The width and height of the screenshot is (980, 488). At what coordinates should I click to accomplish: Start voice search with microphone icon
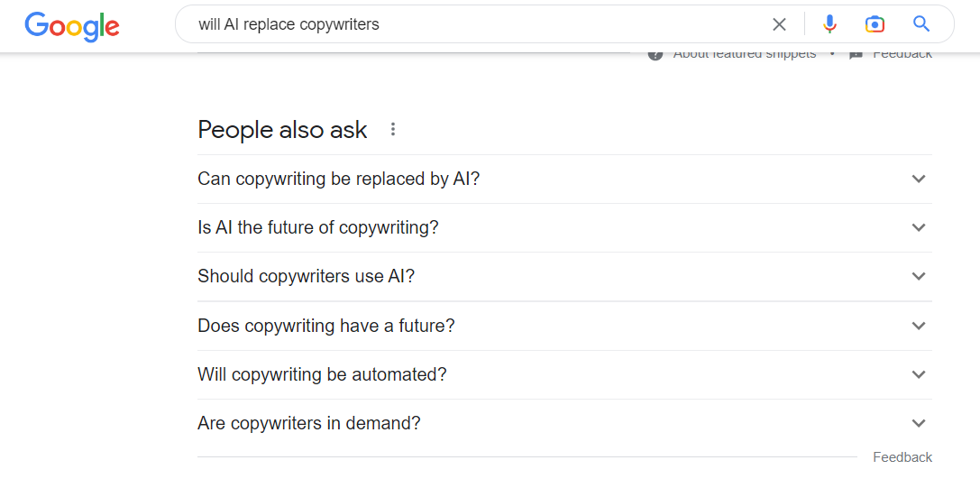[829, 24]
